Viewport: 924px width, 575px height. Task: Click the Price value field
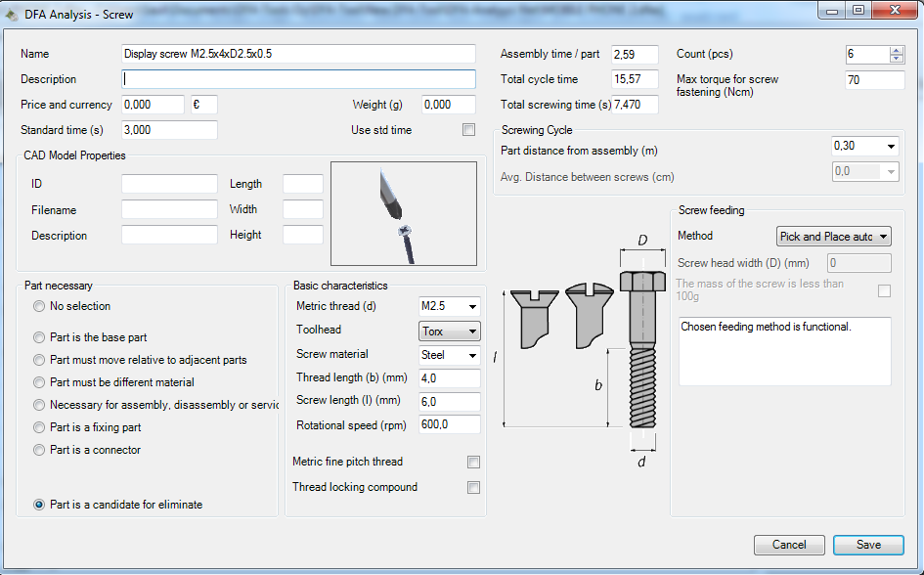click(154, 105)
